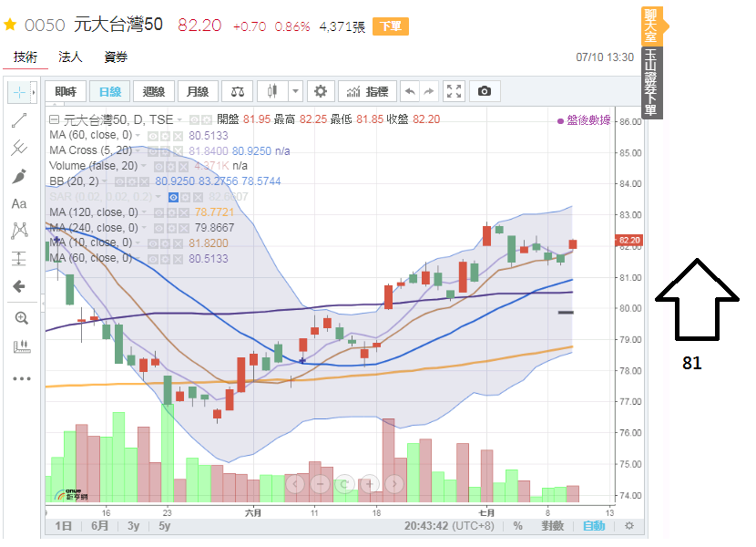Toggle visibility of MA (10, close, 0)
This screenshot has height=547, width=756.
click(x=152, y=243)
